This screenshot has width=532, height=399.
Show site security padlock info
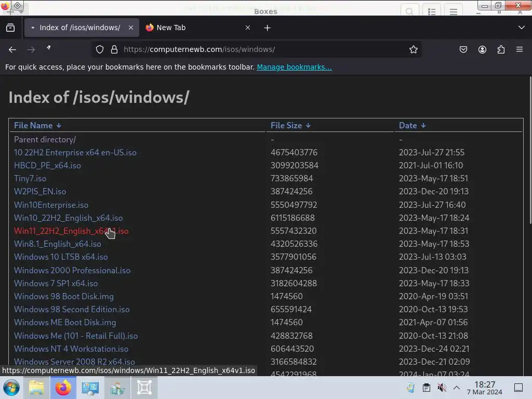114,49
